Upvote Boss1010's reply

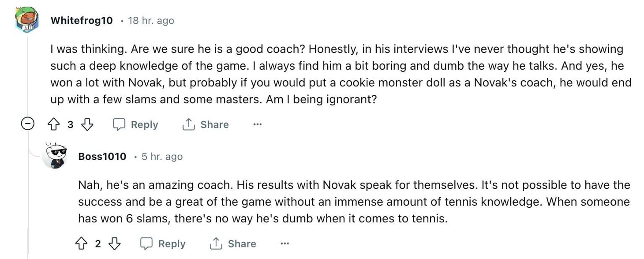coord(82,243)
